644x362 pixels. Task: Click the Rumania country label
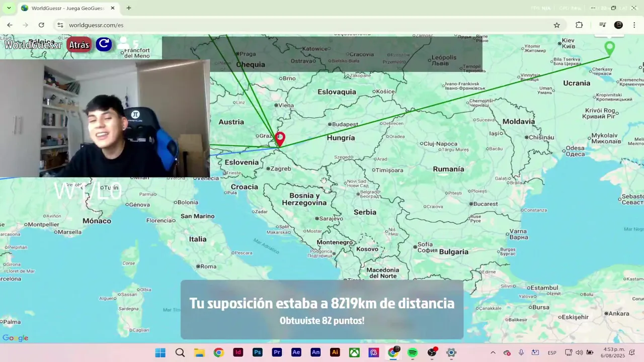coord(448,169)
